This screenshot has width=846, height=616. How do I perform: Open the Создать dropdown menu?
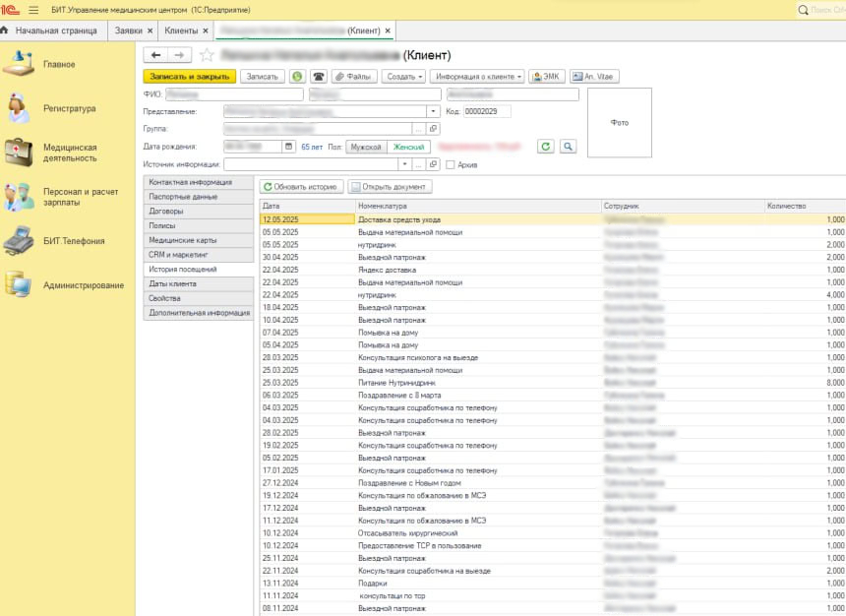404,77
